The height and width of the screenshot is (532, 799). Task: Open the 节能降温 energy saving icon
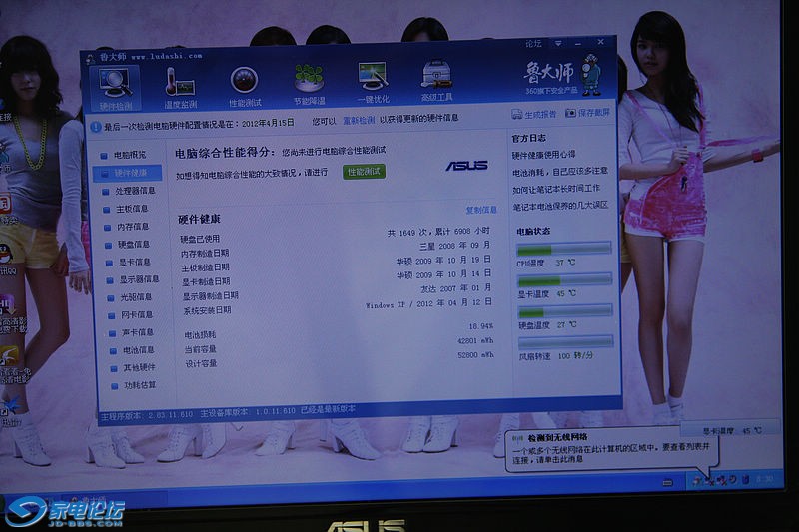click(x=309, y=85)
